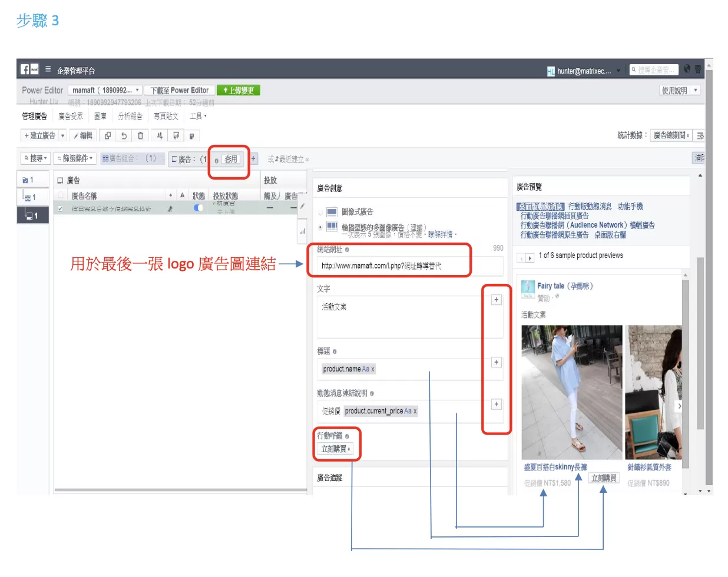Image resolution: width=728 pixels, height=577 pixels.
Task: Click the 編輯 button
Action: coord(83,135)
